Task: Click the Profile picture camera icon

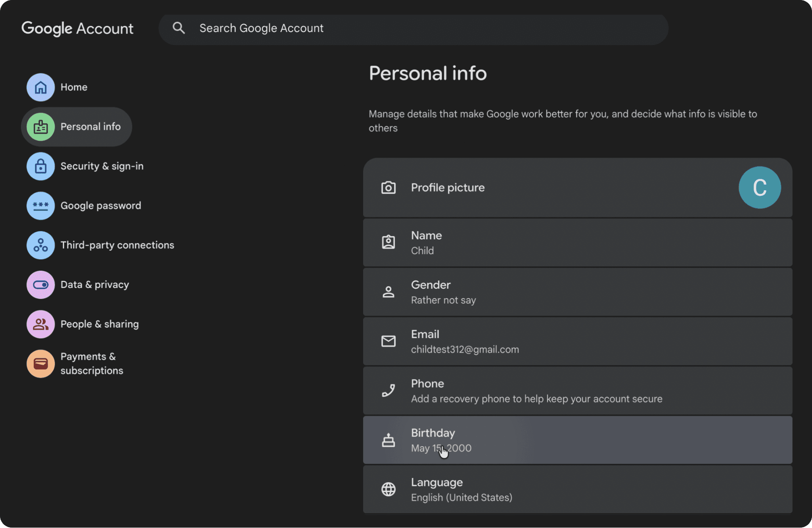Action: [x=389, y=187]
